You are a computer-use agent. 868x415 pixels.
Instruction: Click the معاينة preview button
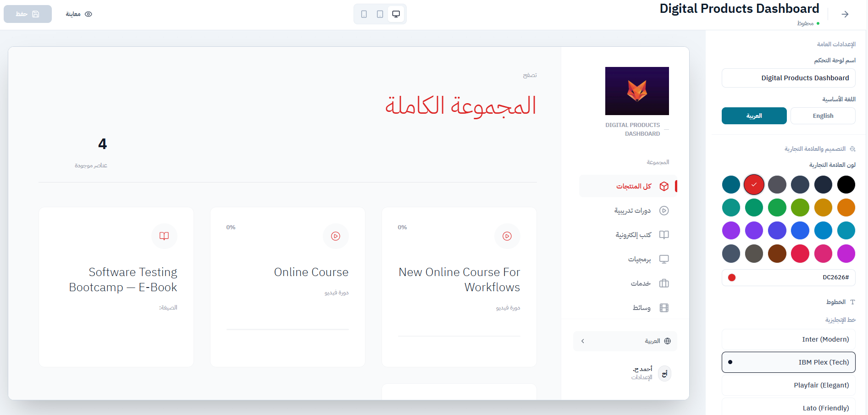click(x=79, y=14)
